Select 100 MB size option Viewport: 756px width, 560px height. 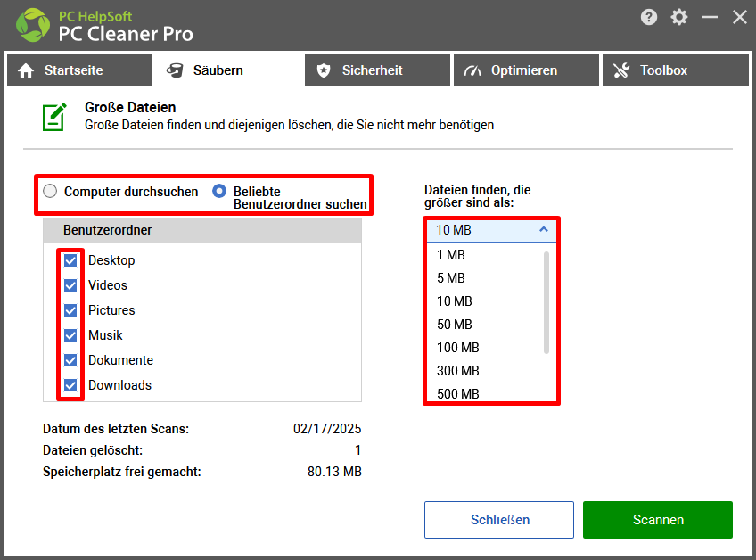tap(486, 347)
